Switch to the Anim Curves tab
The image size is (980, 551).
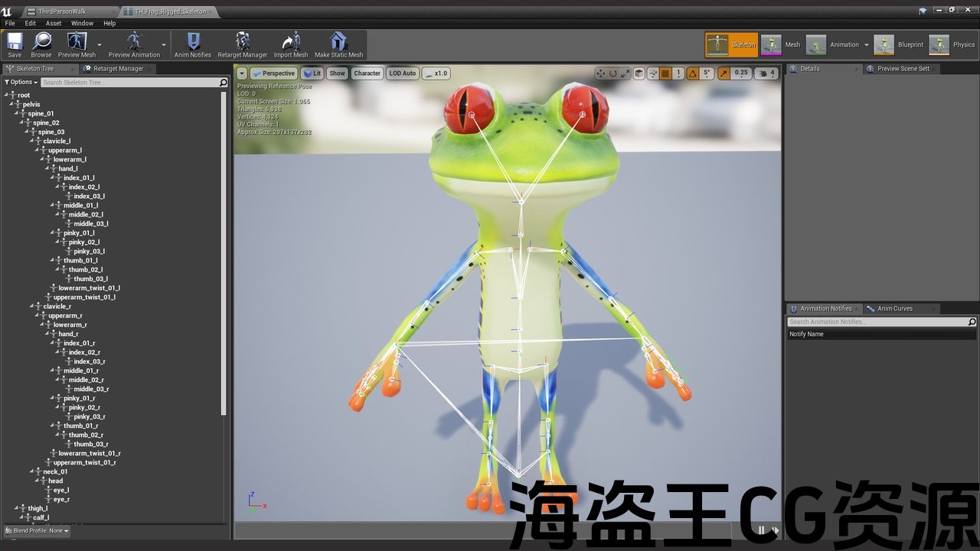tap(894, 308)
